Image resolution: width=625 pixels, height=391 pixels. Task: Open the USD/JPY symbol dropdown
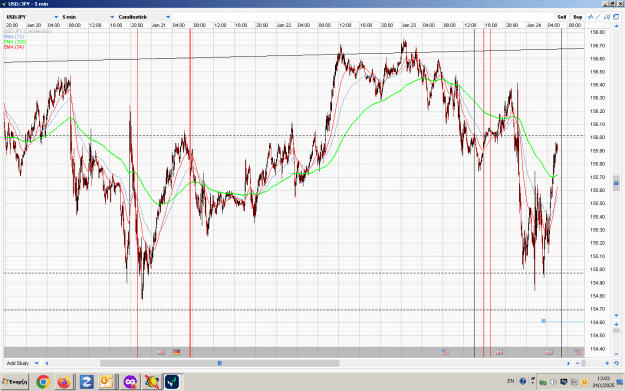click(x=32, y=17)
